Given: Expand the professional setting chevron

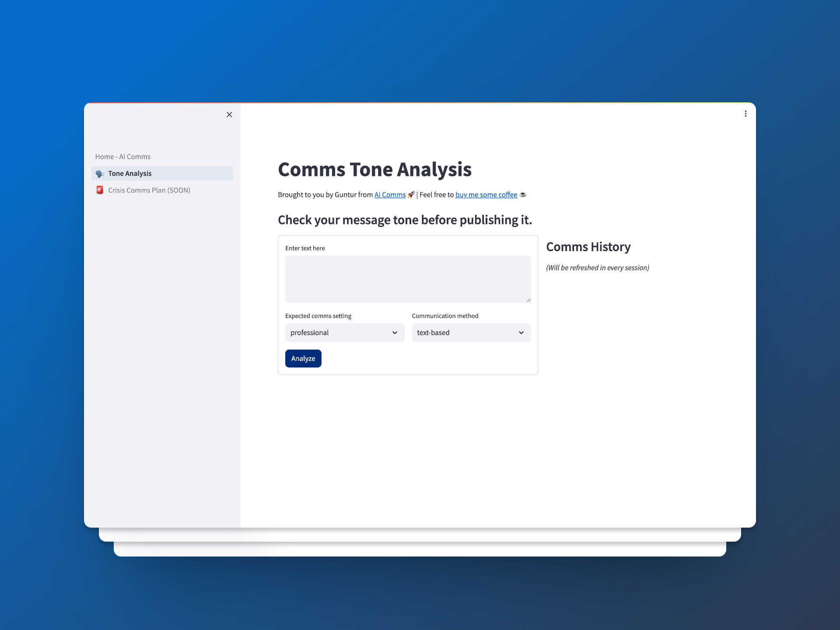Looking at the screenshot, I should click(x=395, y=333).
